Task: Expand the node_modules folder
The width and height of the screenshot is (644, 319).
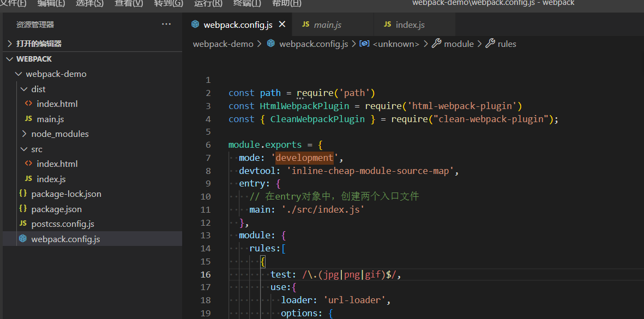Action: tap(92, 134)
